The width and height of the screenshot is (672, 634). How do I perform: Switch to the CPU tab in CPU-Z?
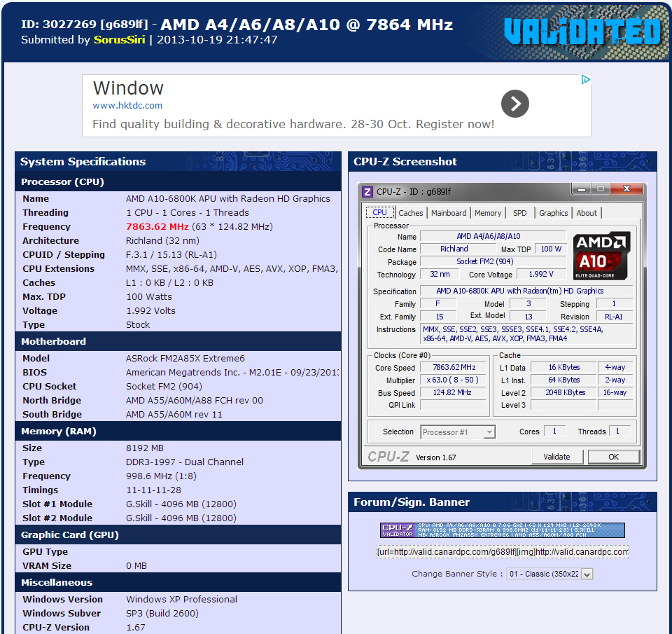(379, 212)
